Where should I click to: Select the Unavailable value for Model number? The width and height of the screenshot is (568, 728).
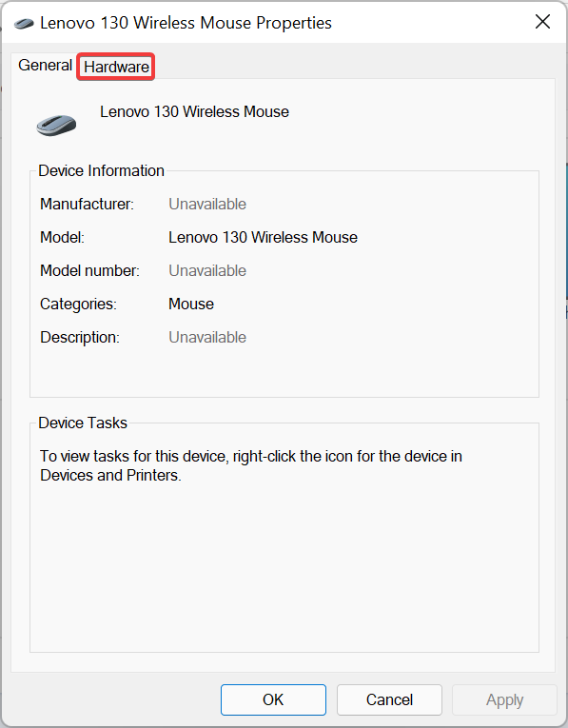pos(207,270)
